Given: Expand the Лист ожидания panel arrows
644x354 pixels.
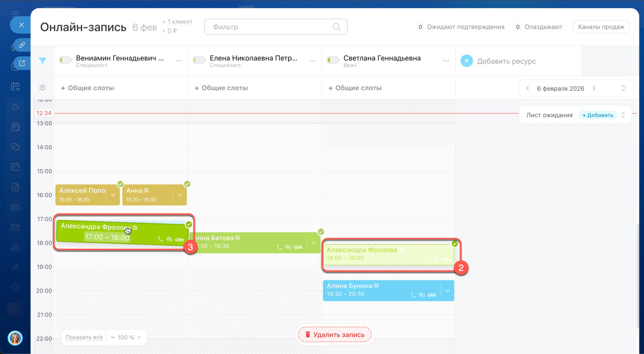Looking at the screenshot, I should coord(623,115).
